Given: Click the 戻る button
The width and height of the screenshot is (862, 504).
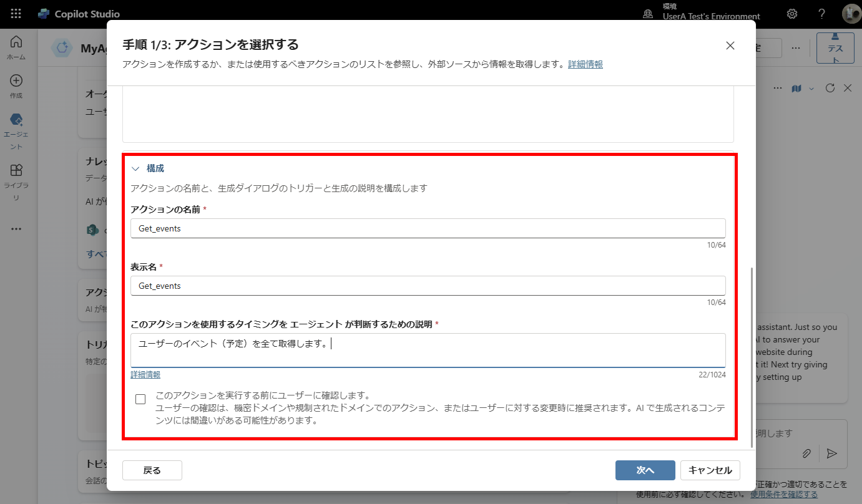Looking at the screenshot, I should pyautogui.click(x=152, y=470).
